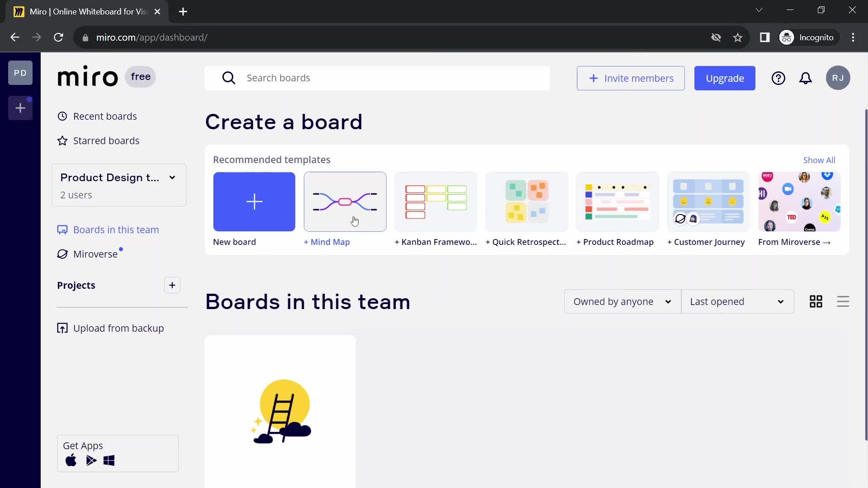Expand the Last opened sort dropdown

coord(737,301)
